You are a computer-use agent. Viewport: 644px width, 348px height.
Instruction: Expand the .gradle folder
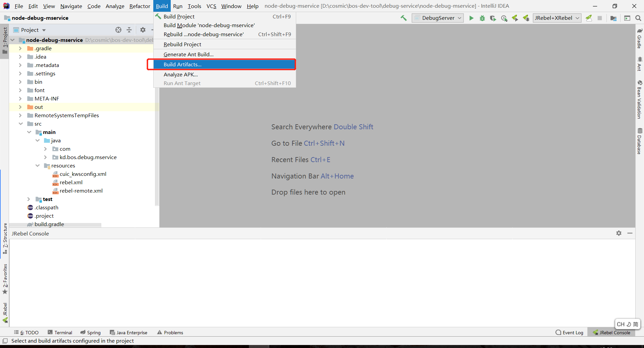click(x=20, y=48)
